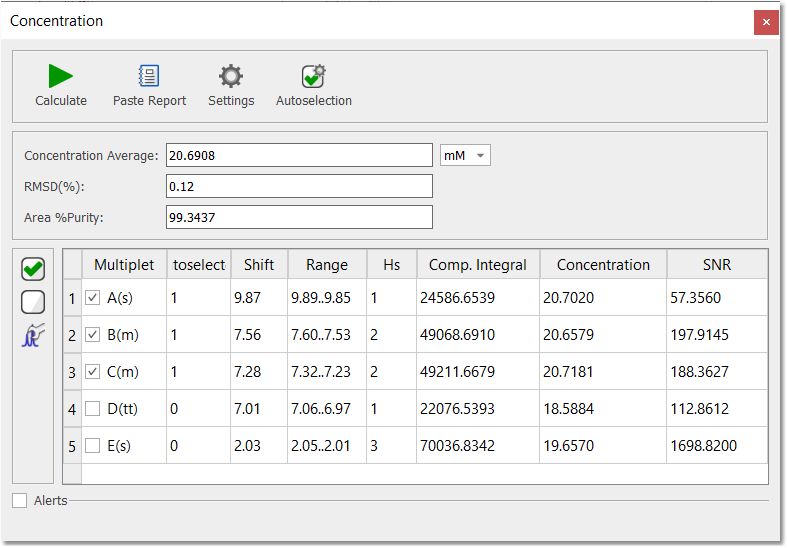Click the integral cell 24586.6539
787x548 pixels.
[478, 298]
